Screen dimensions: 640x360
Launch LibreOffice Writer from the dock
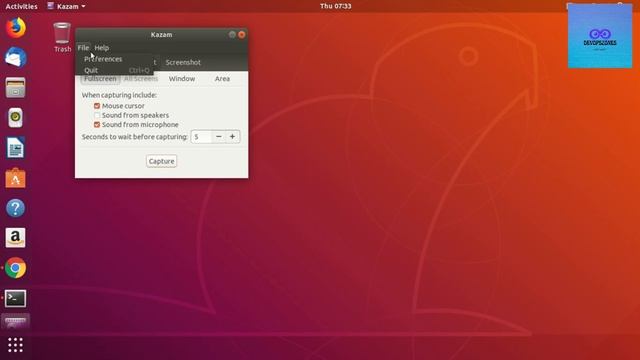16,148
